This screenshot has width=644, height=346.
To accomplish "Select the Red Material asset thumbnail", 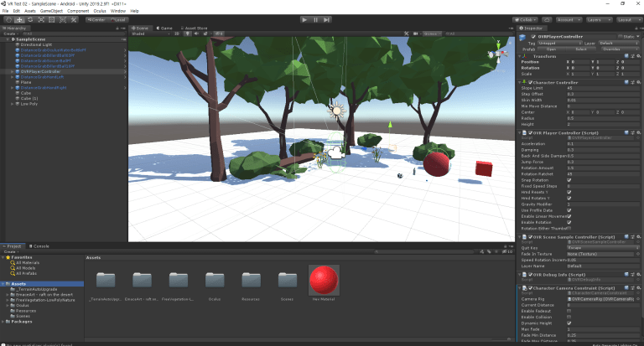I will (x=323, y=281).
